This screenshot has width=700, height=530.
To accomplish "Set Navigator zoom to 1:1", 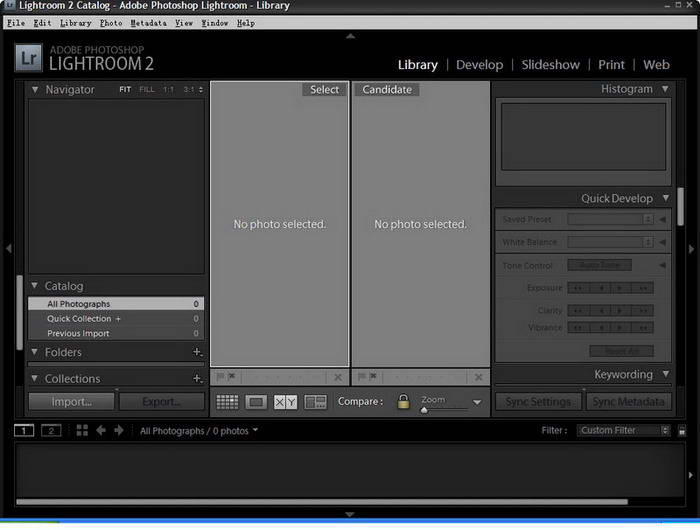I will 168,90.
